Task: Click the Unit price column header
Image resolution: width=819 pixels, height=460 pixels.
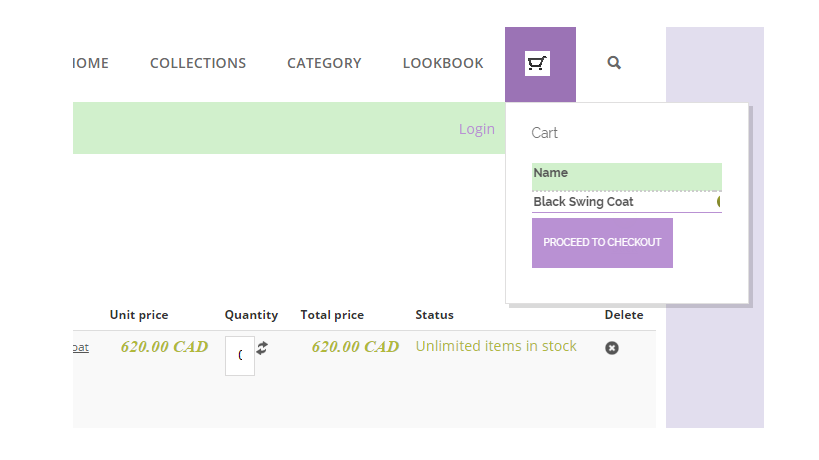Action: (x=139, y=315)
